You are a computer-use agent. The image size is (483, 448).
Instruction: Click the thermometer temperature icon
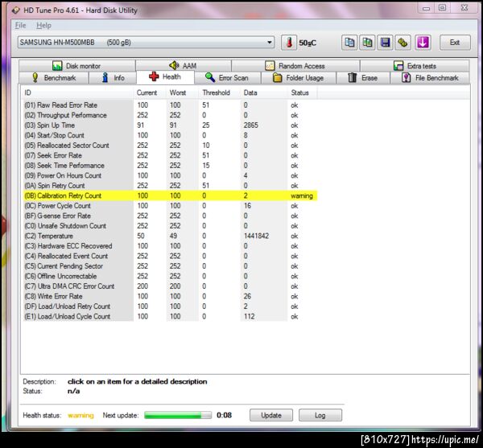point(289,43)
